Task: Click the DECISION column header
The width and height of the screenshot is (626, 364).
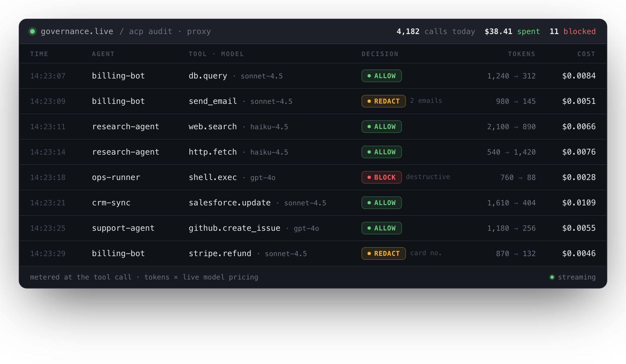Action: 380,54
